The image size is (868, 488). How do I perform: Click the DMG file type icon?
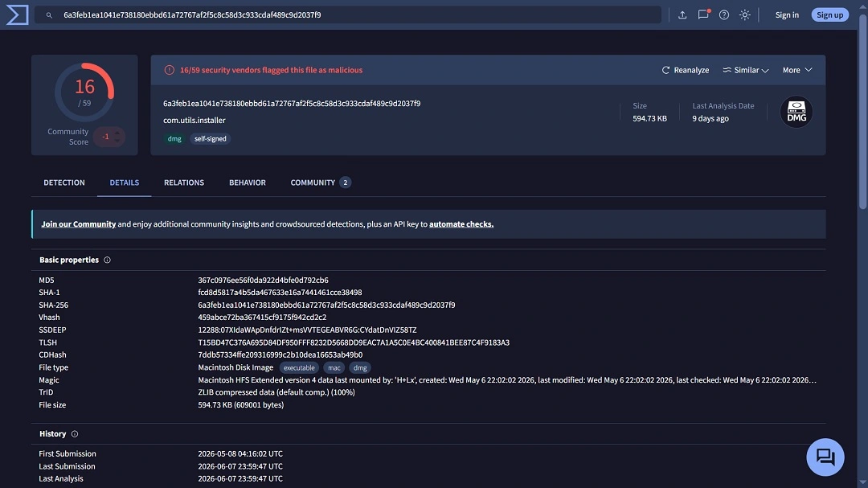(x=796, y=112)
